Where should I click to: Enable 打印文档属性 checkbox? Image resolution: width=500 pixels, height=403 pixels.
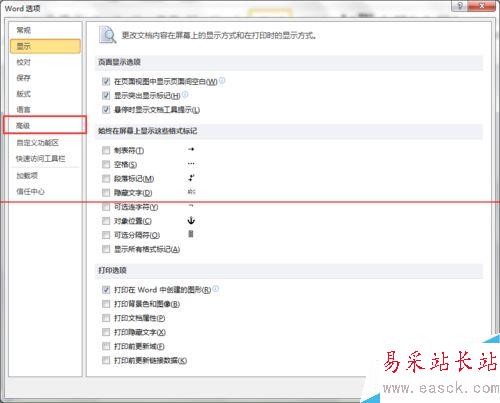[x=106, y=318]
